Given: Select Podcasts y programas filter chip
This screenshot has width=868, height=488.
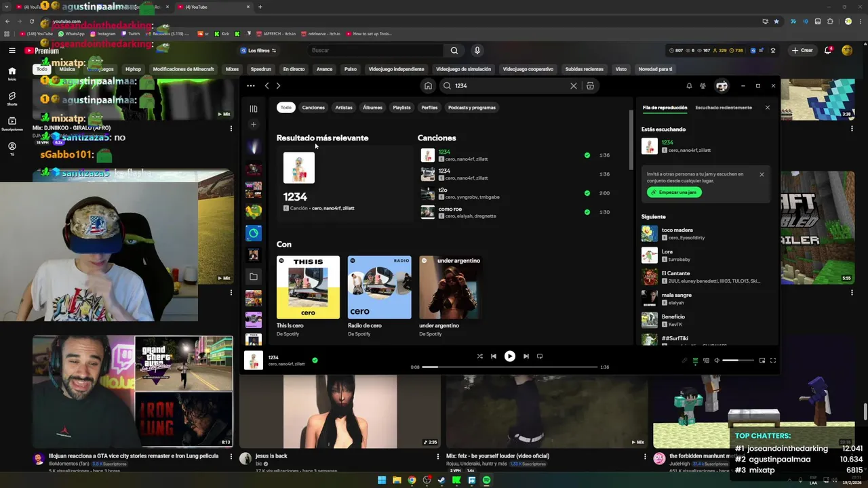Looking at the screenshot, I should coord(472,107).
